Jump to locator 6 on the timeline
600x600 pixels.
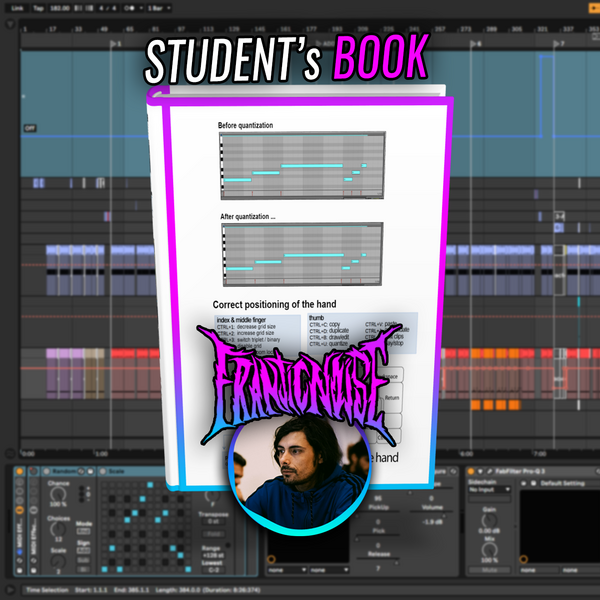point(475,44)
